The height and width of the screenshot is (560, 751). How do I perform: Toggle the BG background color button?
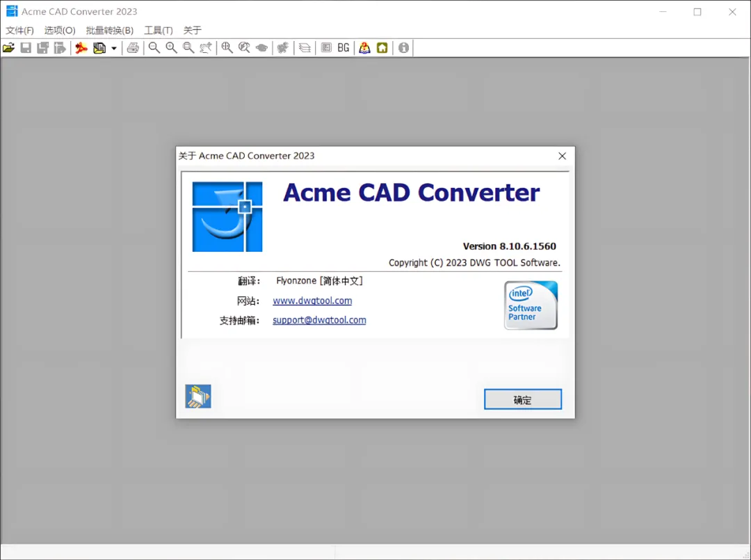click(344, 48)
